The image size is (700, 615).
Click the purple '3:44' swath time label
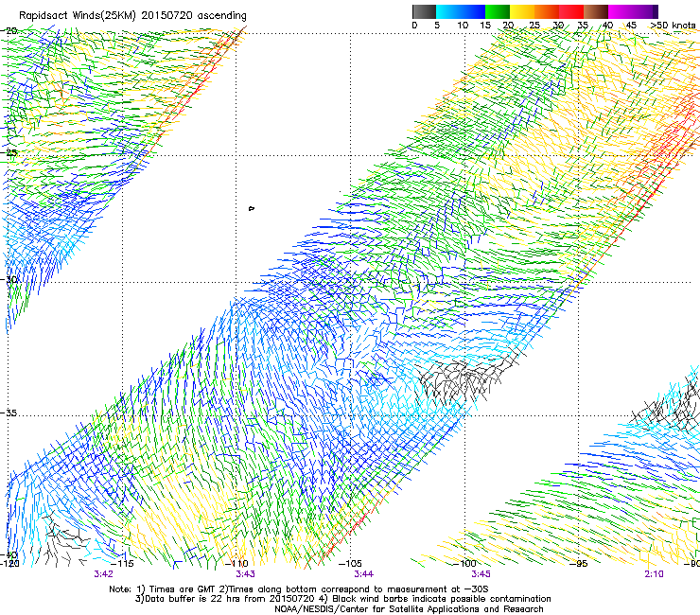pos(364,574)
